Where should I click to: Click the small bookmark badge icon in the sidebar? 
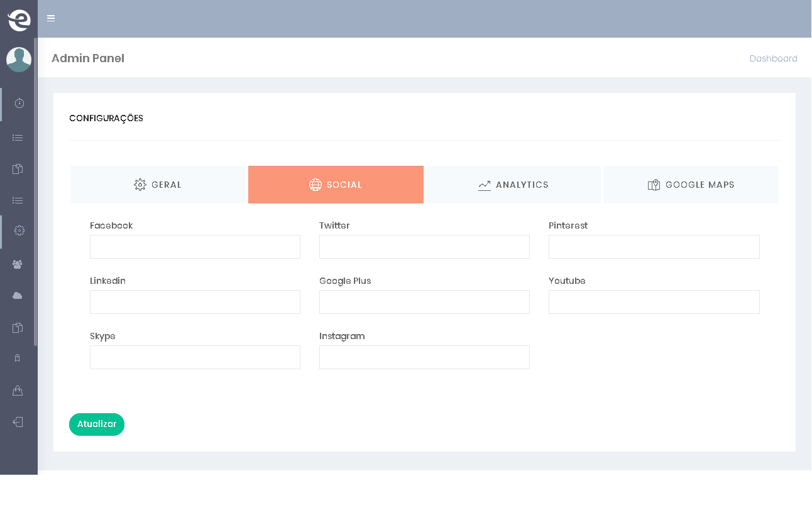pos(18,358)
